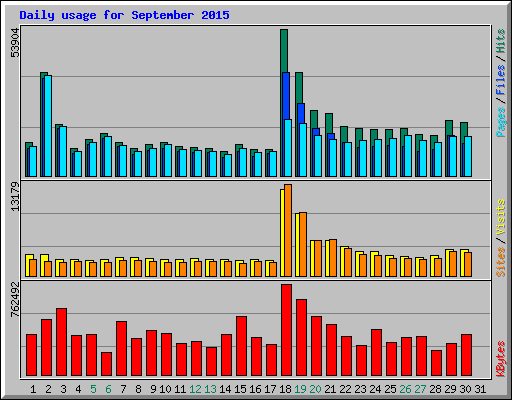Click the 'Daily usage for September 2015' title
The width and height of the screenshot is (512, 400).
click(x=124, y=15)
